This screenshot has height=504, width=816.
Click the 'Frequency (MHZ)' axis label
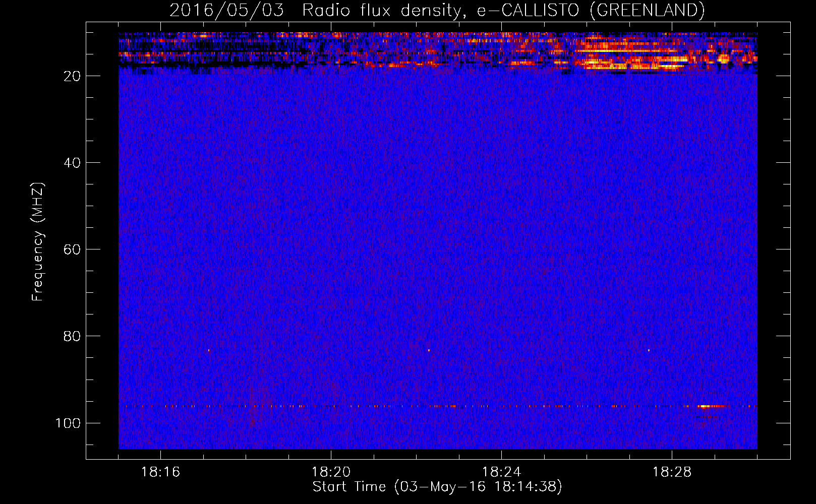pyautogui.click(x=38, y=242)
